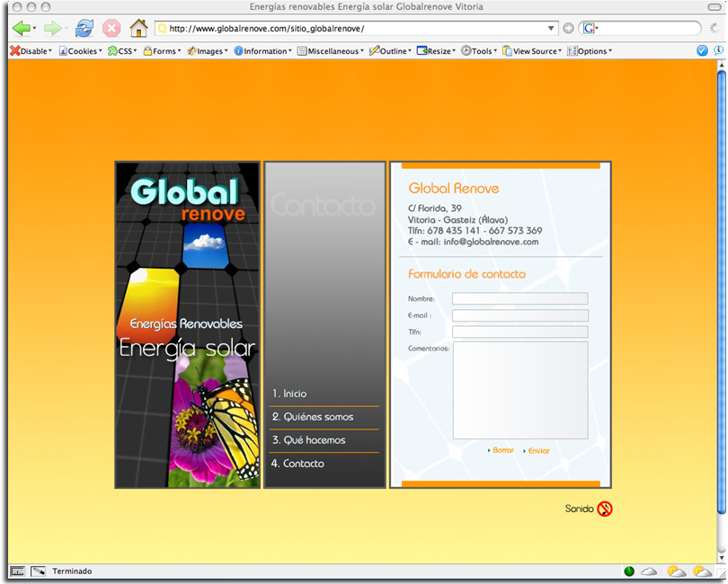Open the back history dropdown arrow

tap(34, 29)
